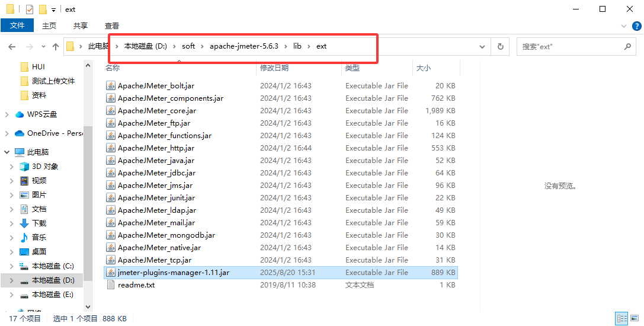Switch to large icons view layout
Screen dimensions: 644x326
pyautogui.click(x=635, y=318)
